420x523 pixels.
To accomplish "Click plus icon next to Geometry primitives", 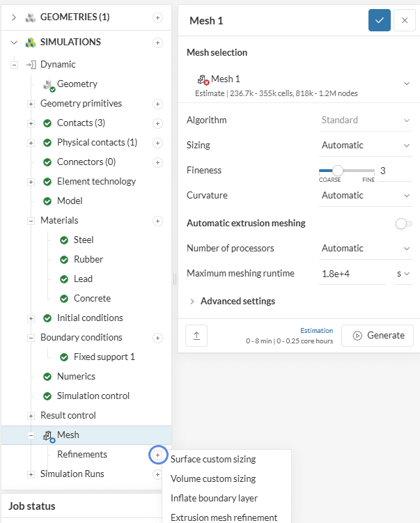I will [158, 104].
